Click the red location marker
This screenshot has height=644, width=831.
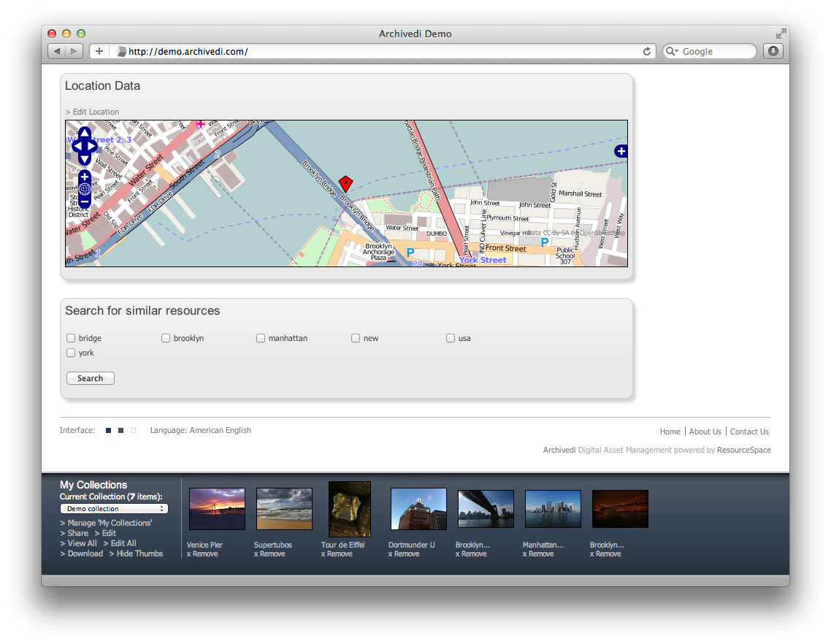(345, 183)
